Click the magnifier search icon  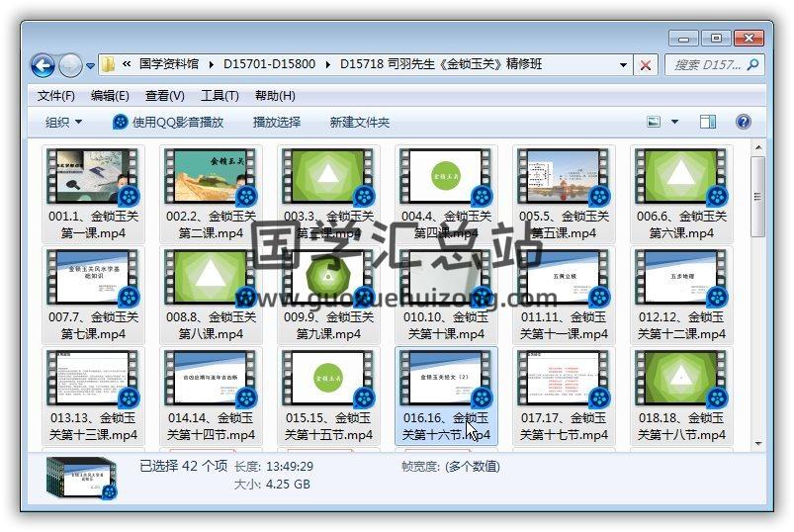753,64
